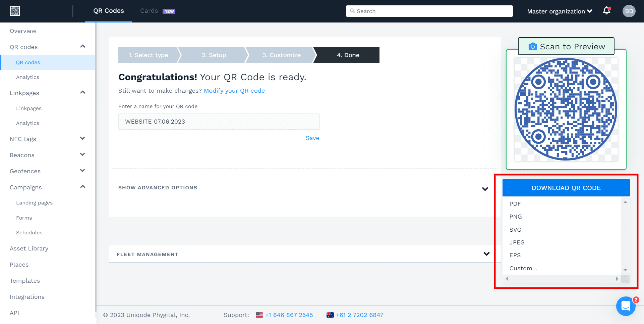Click the QR code name input field
The width and height of the screenshot is (644, 324).
[219, 122]
